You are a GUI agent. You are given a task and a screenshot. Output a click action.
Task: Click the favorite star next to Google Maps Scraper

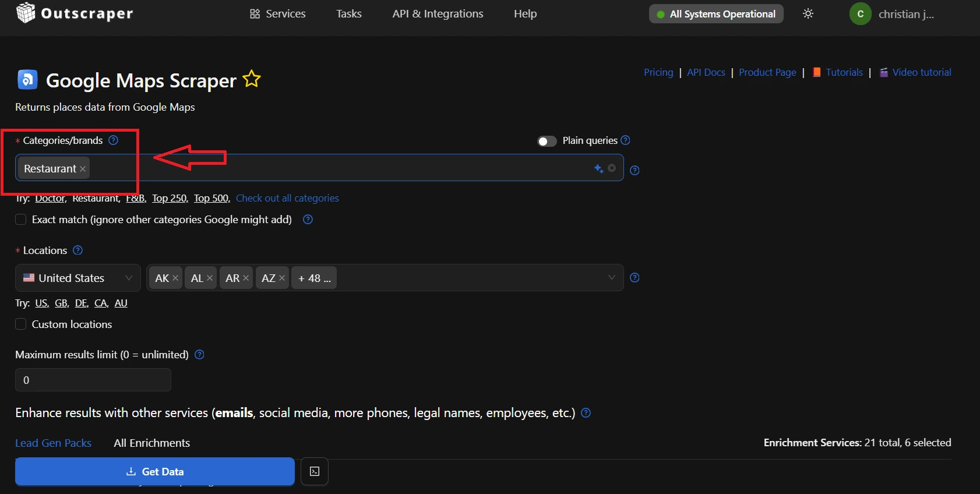252,79
